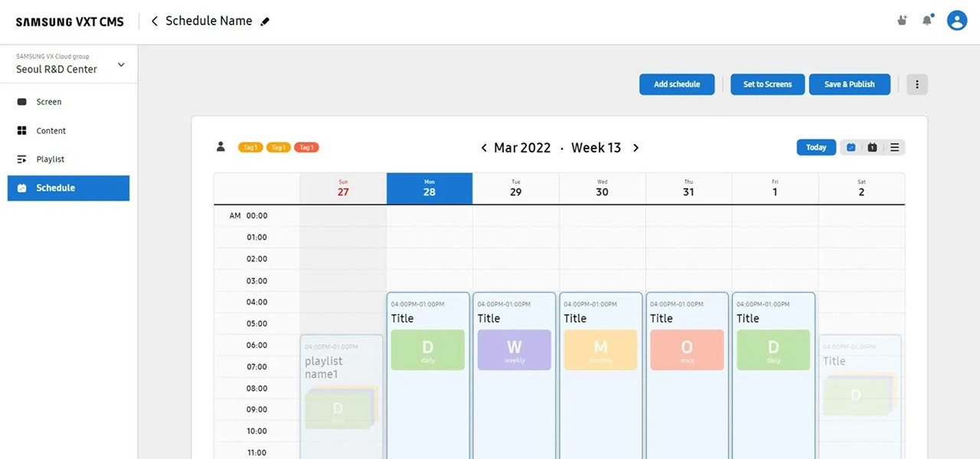Select the Wed 30 day header

[603, 188]
